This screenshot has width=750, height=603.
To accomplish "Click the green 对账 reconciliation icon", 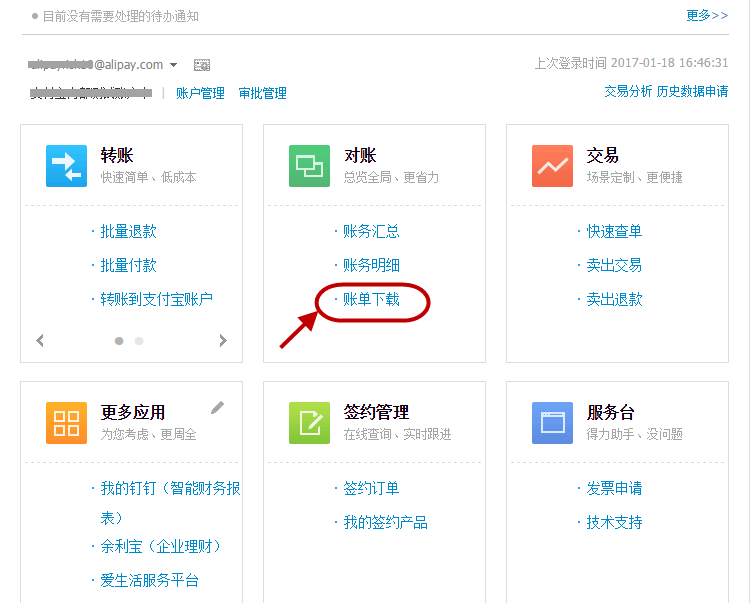I will (x=309, y=165).
